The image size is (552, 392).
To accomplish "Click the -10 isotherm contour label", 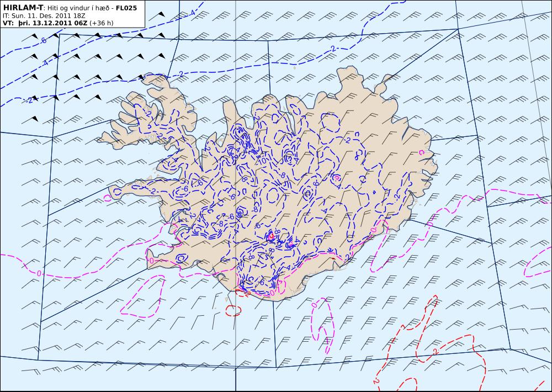I will (x=262, y=161).
